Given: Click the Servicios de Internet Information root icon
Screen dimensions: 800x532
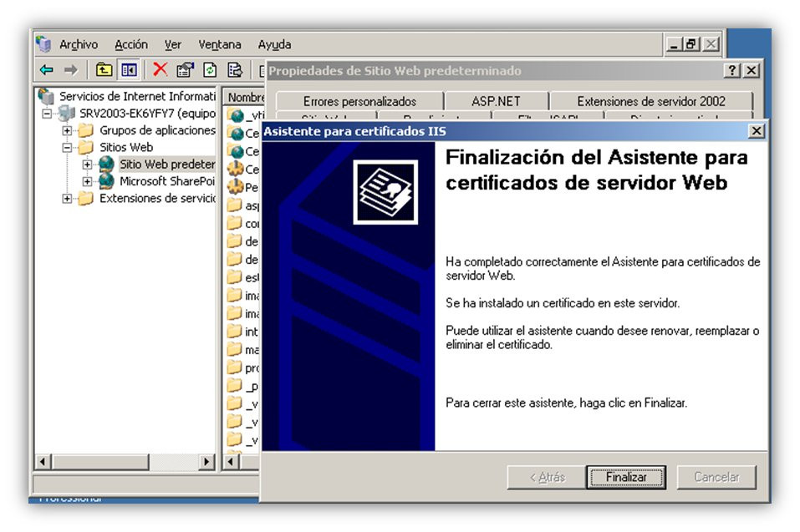Looking at the screenshot, I should point(47,96).
